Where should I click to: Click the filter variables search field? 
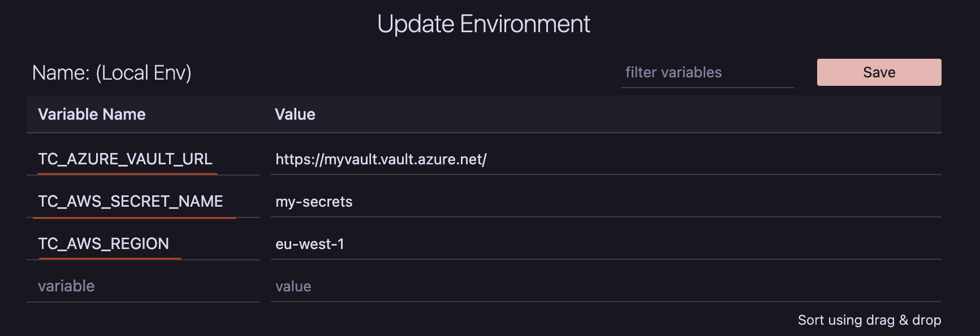coord(707,73)
